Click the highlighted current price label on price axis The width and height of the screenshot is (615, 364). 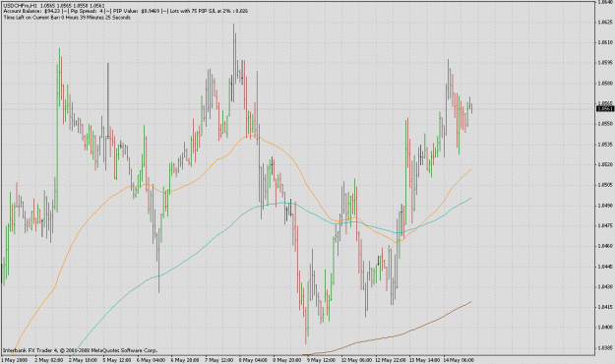(604, 108)
